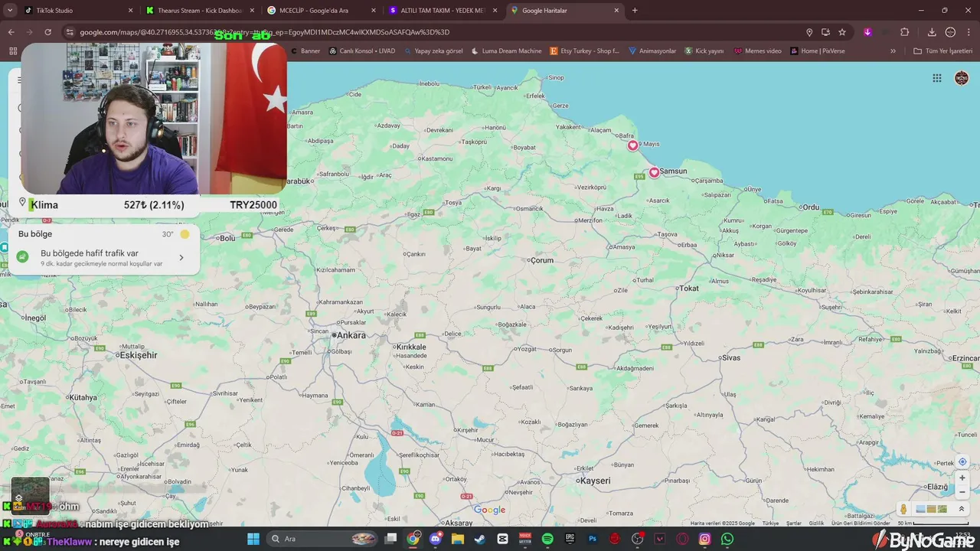This screenshot has height=551, width=980.
Task: Click the Şartlar footer link
Action: pos(794,523)
